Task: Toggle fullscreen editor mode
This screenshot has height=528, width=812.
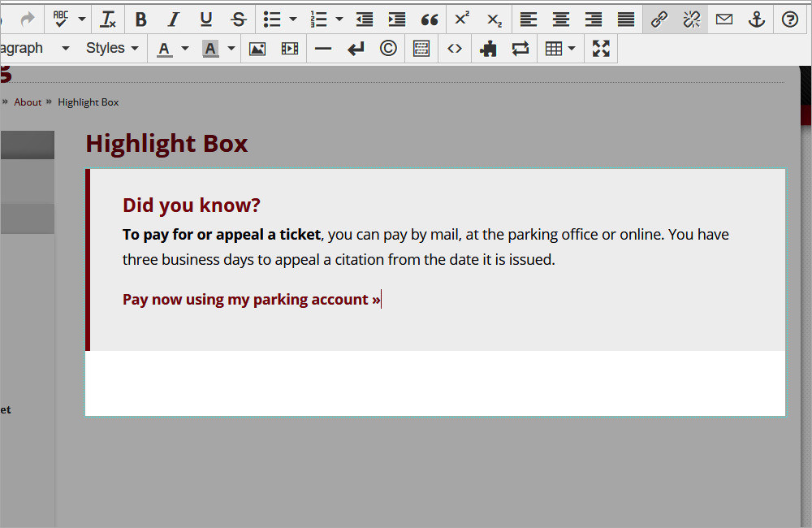Action: tap(601, 49)
